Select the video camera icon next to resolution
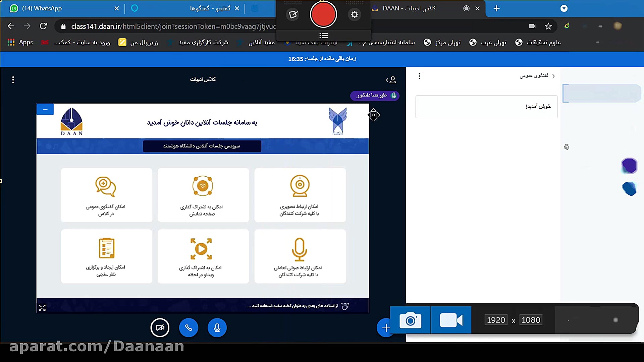Screen dimensions: 644x362 [x=451, y=320]
